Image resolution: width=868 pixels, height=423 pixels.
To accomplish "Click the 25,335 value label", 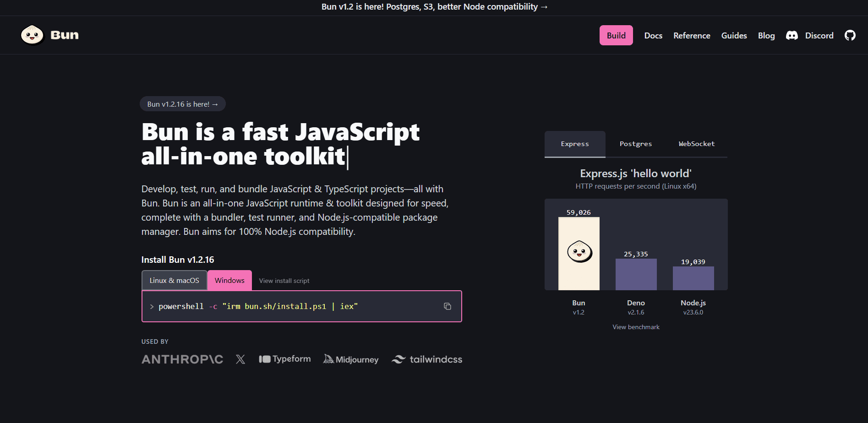I will (x=636, y=254).
